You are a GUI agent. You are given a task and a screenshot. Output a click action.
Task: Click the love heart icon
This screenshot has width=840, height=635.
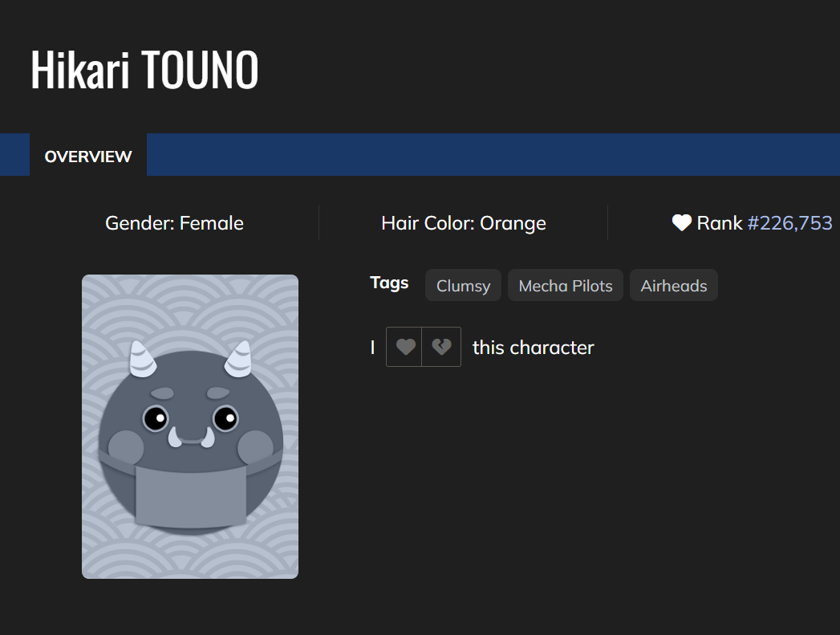click(x=404, y=347)
